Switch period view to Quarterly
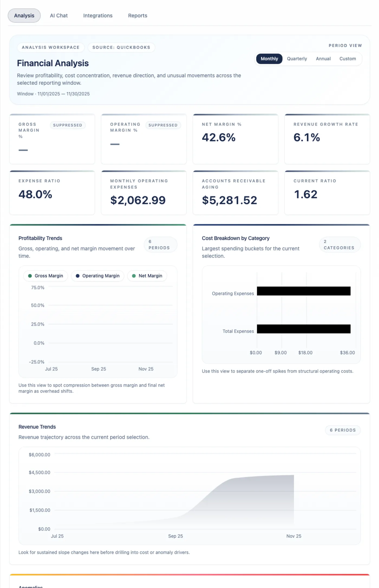The width and height of the screenshot is (379, 588). 297,59
